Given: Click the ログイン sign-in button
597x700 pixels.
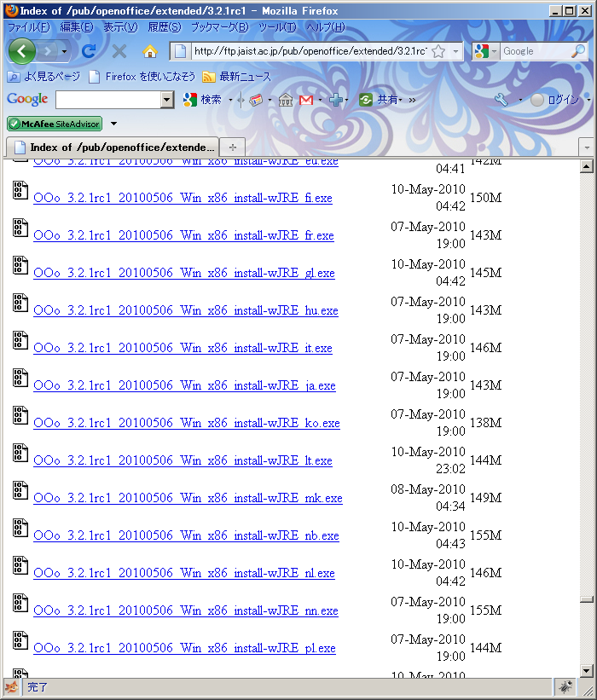Looking at the screenshot, I should point(554,100).
